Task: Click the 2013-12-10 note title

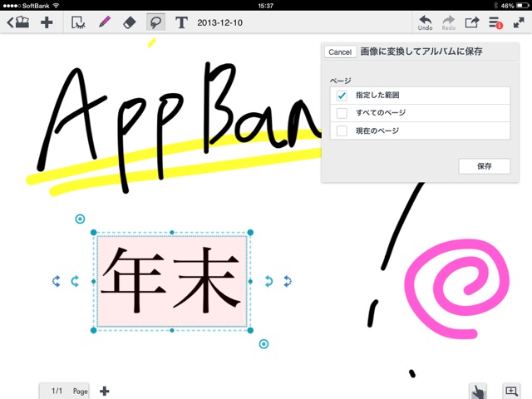Action: [219, 22]
